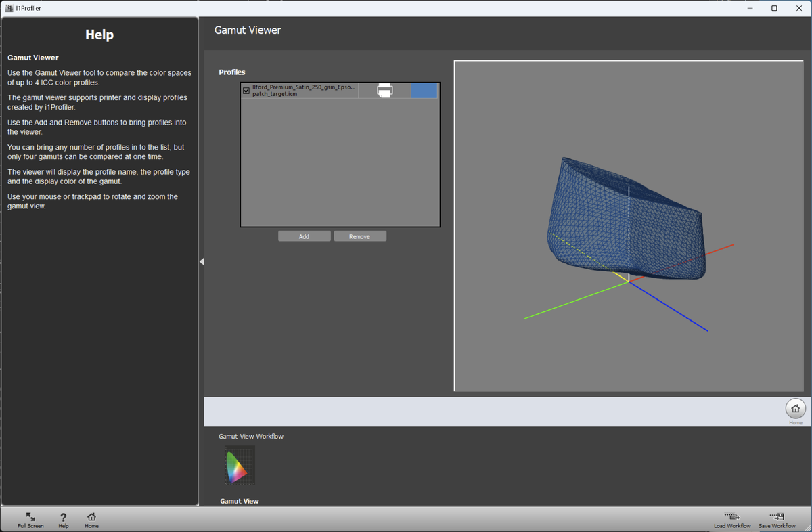Image resolution: width=812 pixels, height=532 pixels.
Task: Collapse the Help panel with the arrow
Action: 202,262
